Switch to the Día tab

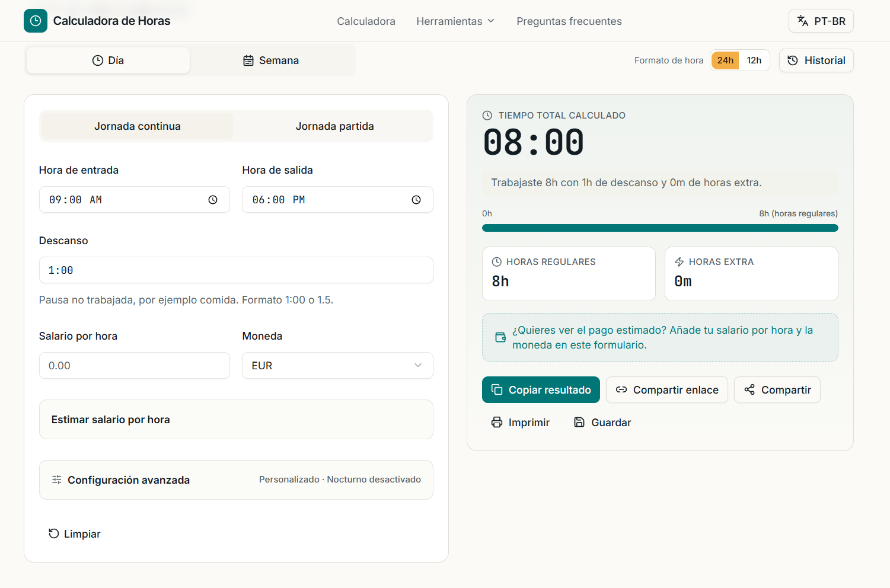[108, 60]
